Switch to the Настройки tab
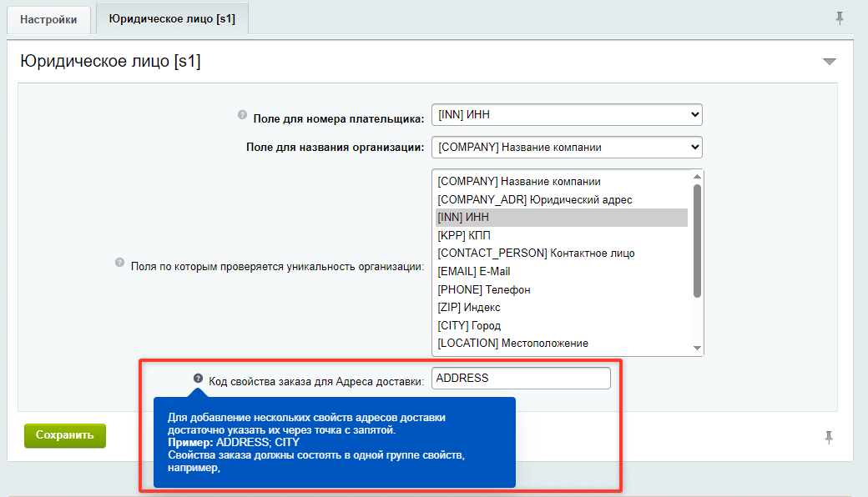This screenshot has height=497, width=868. click(x=48, y=20)
